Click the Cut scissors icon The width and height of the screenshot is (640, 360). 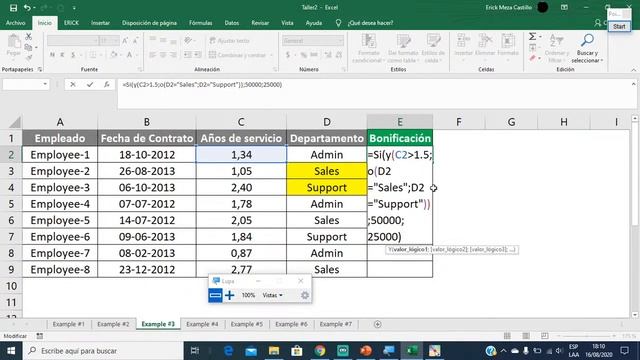(28, 37)
